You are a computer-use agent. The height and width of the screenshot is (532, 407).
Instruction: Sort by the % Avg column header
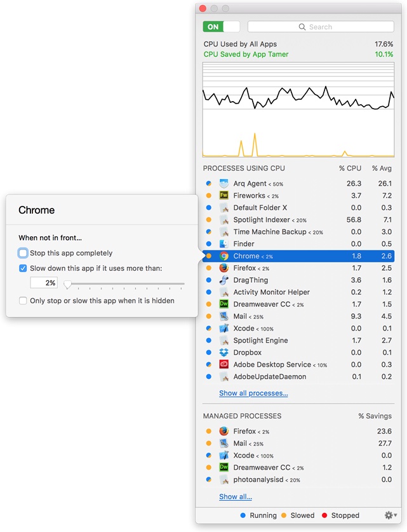pyautogui.click(x=382, y=168)
